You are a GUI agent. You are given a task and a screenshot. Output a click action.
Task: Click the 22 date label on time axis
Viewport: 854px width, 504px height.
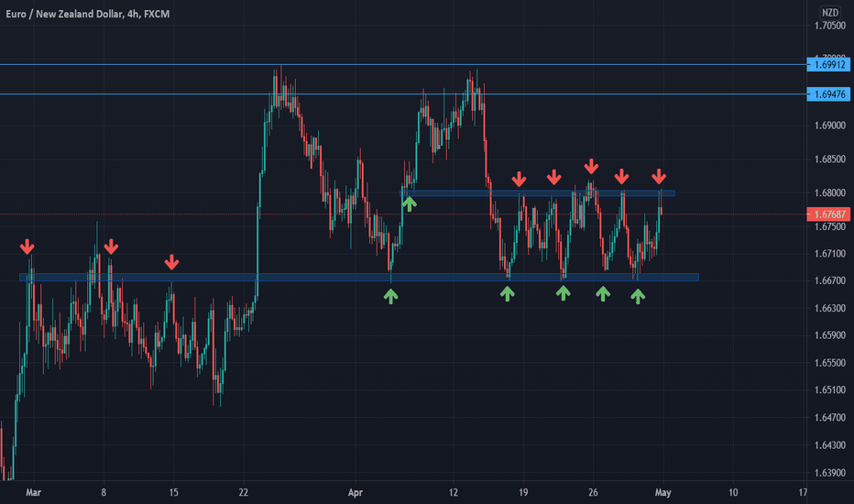(243, 493)
